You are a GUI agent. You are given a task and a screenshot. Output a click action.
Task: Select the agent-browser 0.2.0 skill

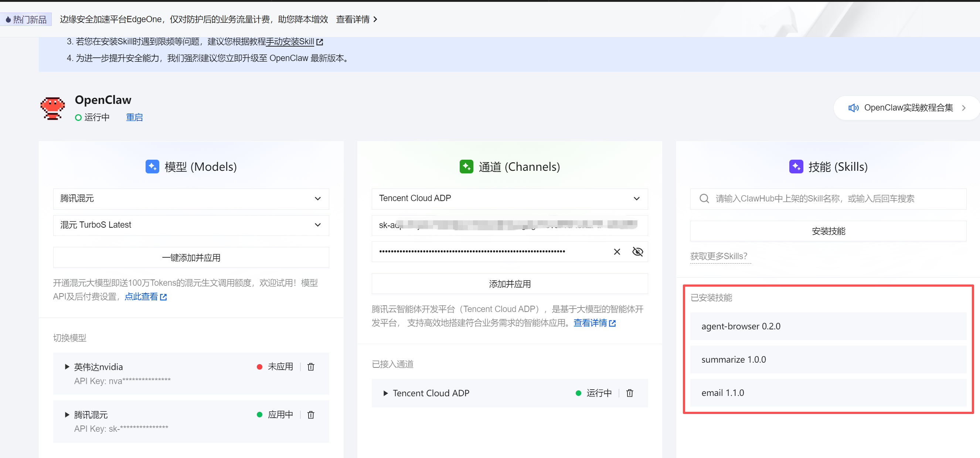828,326
